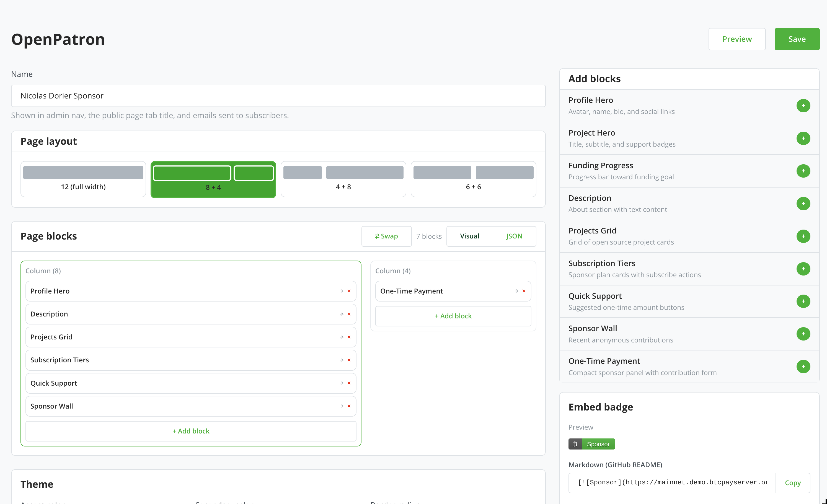The height and width of the screenshot is (504, 827).
Task: Click the Preview button
Action: [x=737, y=39]
